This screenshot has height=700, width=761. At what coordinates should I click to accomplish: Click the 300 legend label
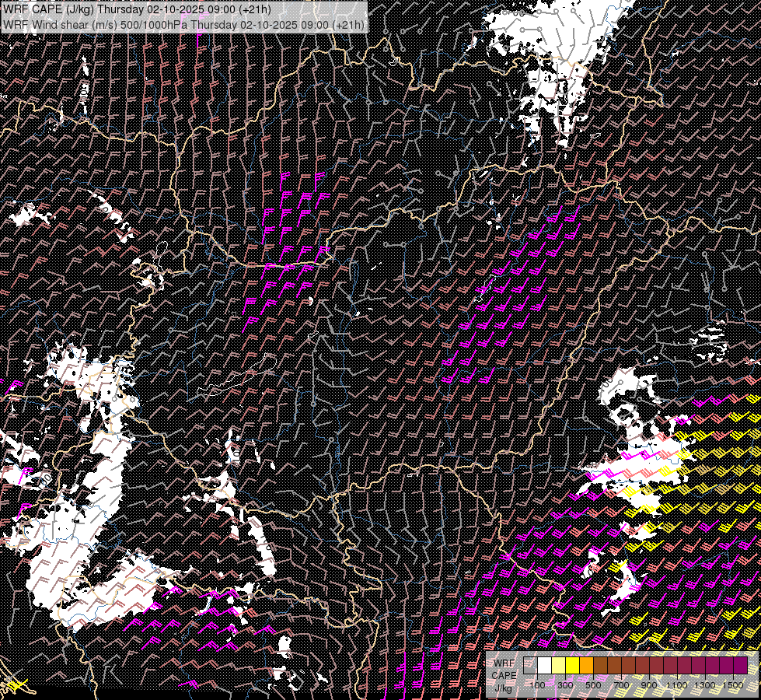565,685
